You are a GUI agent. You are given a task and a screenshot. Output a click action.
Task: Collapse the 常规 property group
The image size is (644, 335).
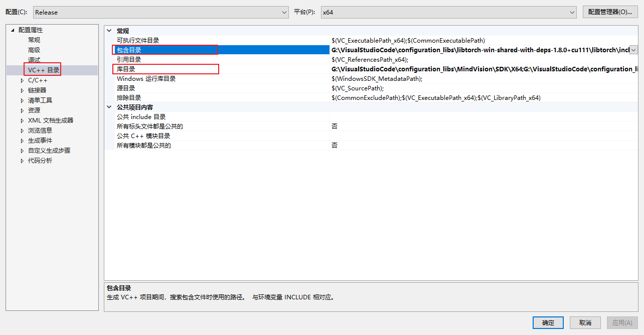(x=109, y=31)
